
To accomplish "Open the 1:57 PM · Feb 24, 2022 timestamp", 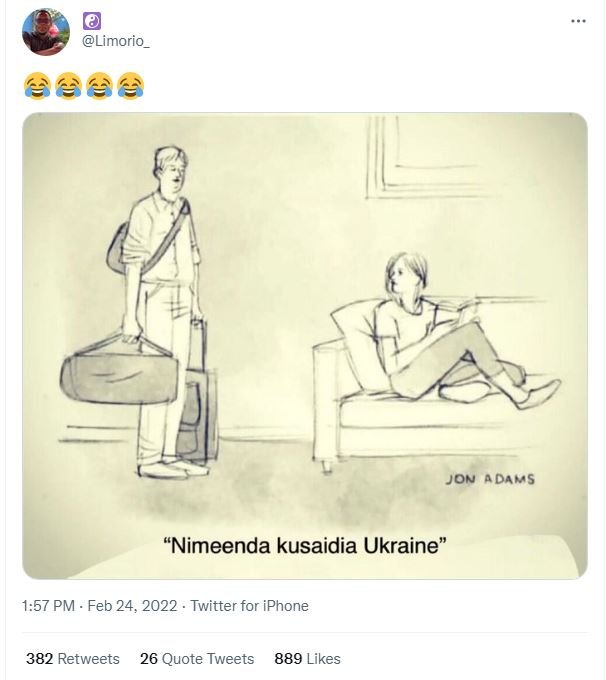I will coord(100,606).
